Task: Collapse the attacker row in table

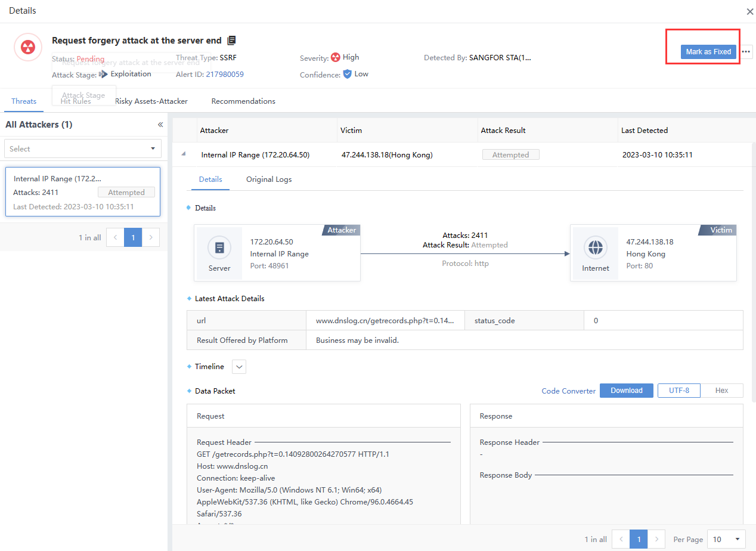Action: click(x=184, y=154)
